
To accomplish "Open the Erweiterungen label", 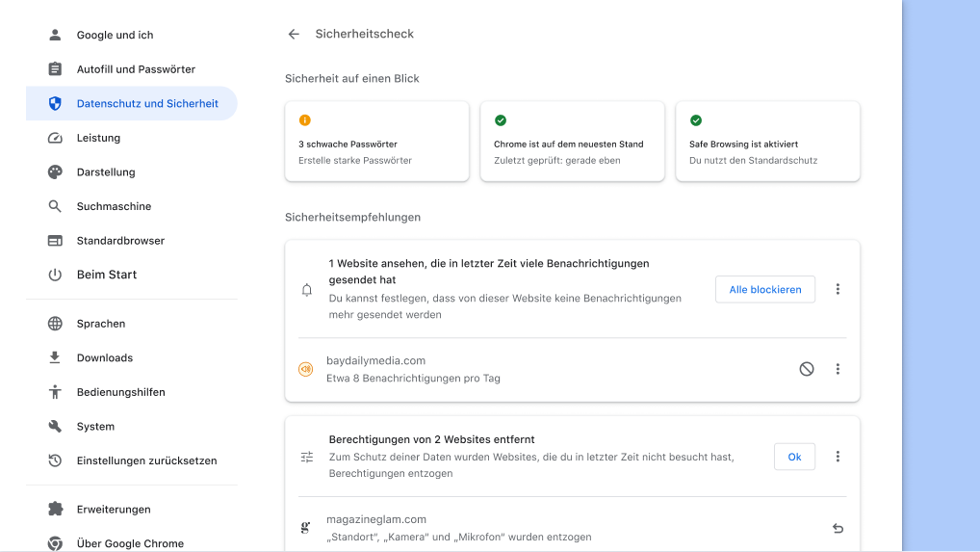I will (x=114, y=509).
